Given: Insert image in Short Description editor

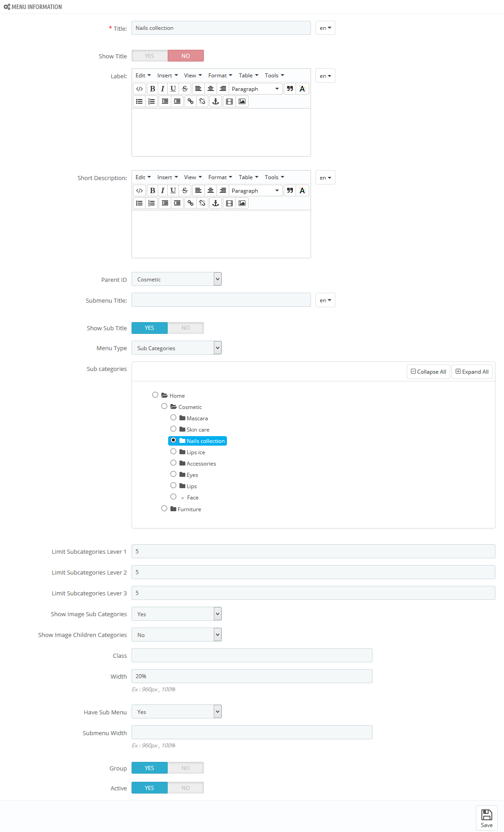Looking at the screenshot, I should click(x=242, y=203).
